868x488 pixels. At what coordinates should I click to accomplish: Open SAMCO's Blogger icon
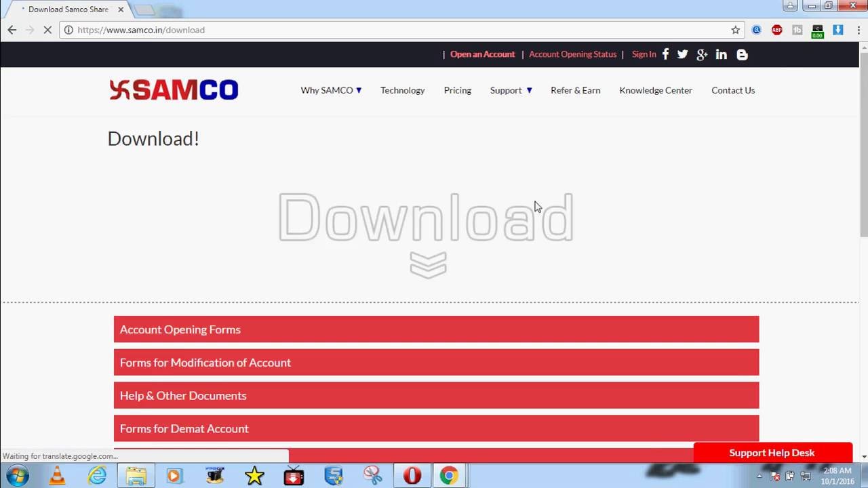point(742,54)
